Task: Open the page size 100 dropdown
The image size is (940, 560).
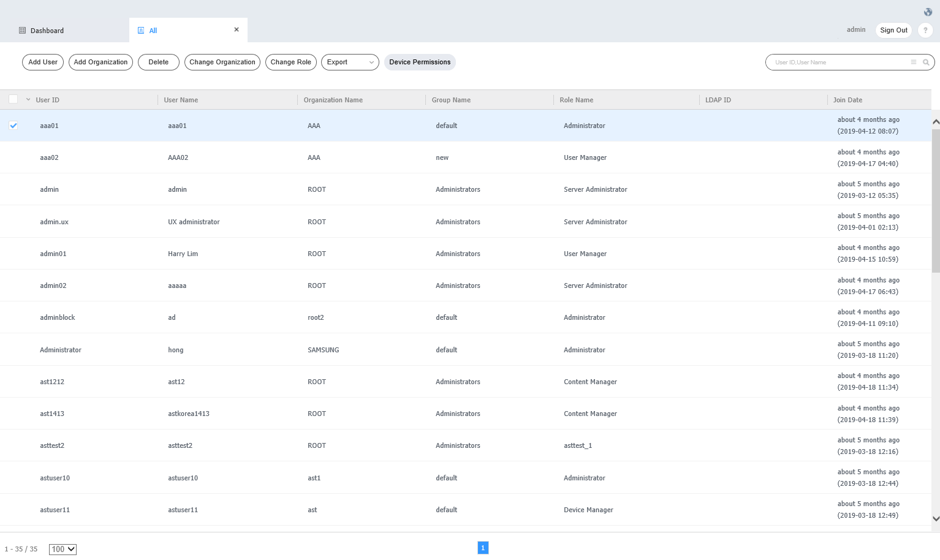Action: pos(63,550)
